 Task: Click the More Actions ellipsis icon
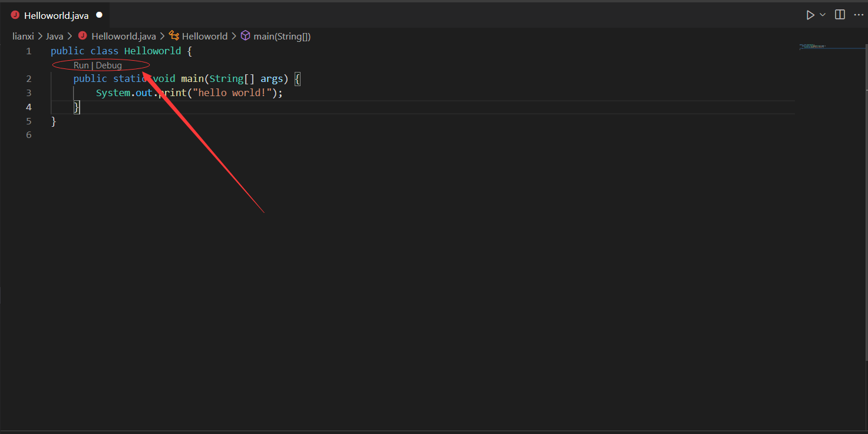858,15
